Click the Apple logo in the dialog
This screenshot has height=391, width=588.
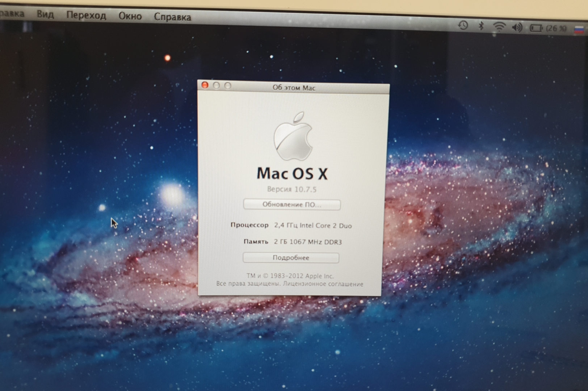pyautogui.click(x=293, y=136)
